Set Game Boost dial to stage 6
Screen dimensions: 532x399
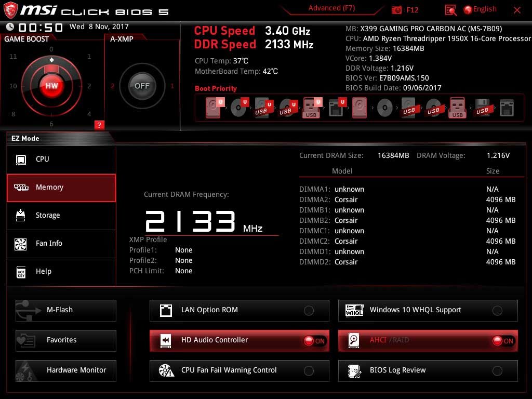point(51,124)
